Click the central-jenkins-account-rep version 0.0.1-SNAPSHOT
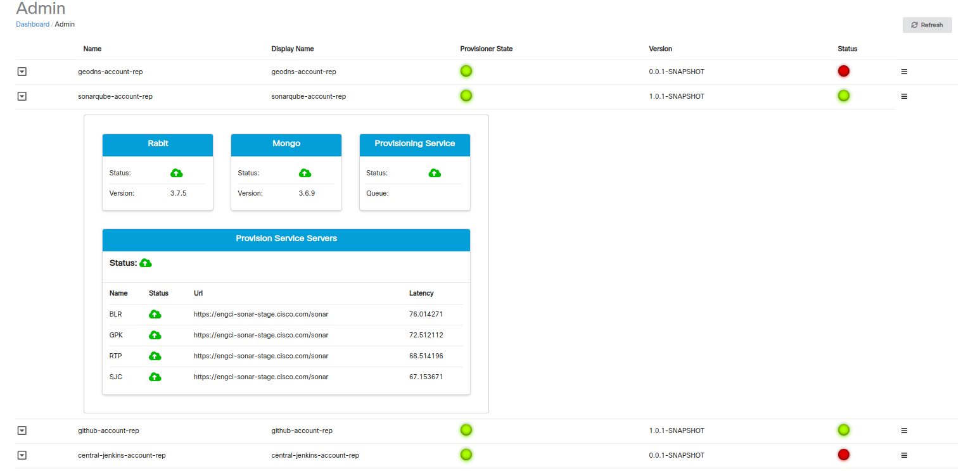The width and height of the screenshot is (980, 471). click(x=677, y=455)
